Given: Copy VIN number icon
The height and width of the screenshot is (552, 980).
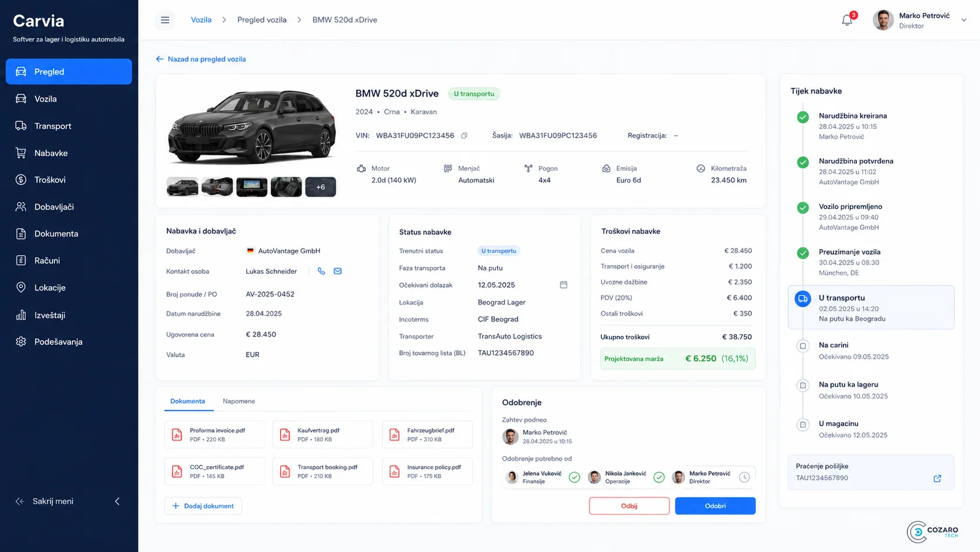Looking at the screenshot, I should tap(464, 136).
